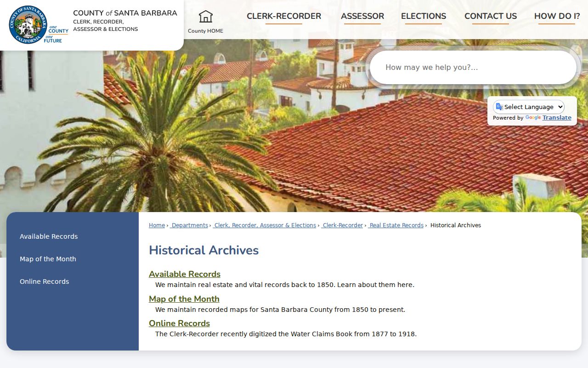
Task: Open the ASSESSOR menu
Action: point(362,16)
